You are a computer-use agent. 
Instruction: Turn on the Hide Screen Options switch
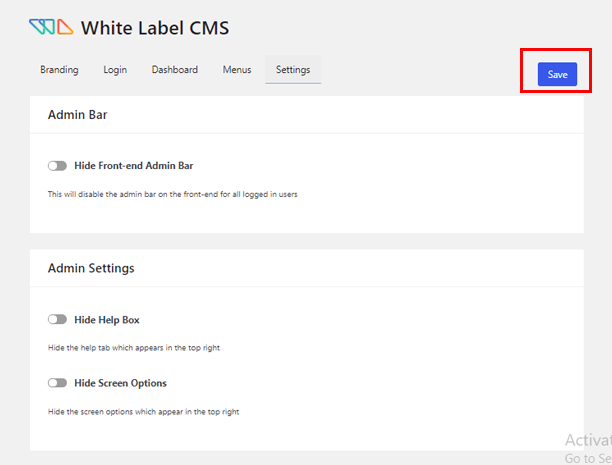pos(57,383)
